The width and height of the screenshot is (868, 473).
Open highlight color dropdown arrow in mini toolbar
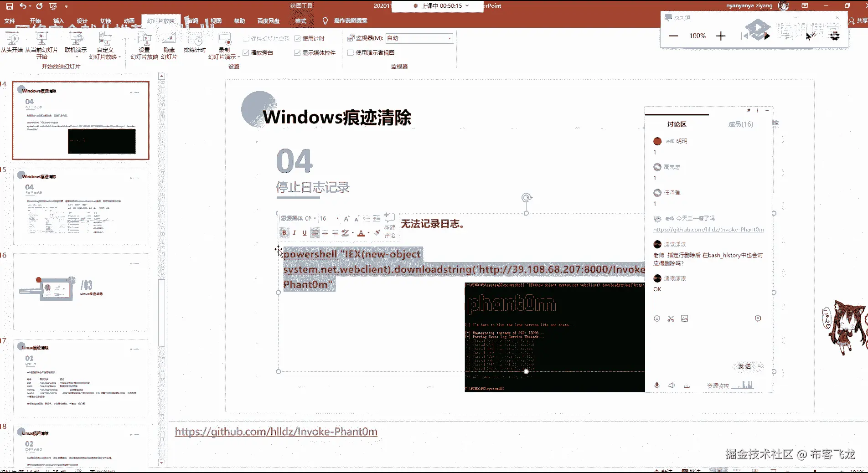point(353,233)
